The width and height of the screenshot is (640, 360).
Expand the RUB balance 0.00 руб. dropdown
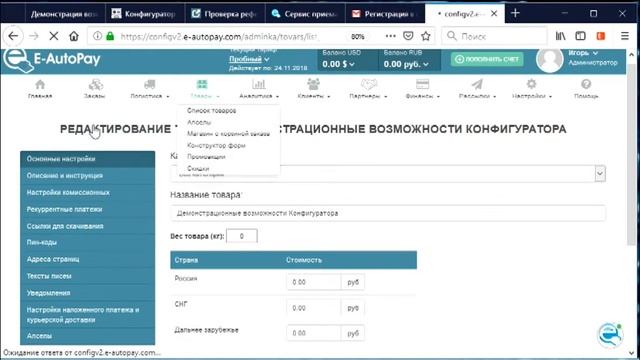coord(406,64)
